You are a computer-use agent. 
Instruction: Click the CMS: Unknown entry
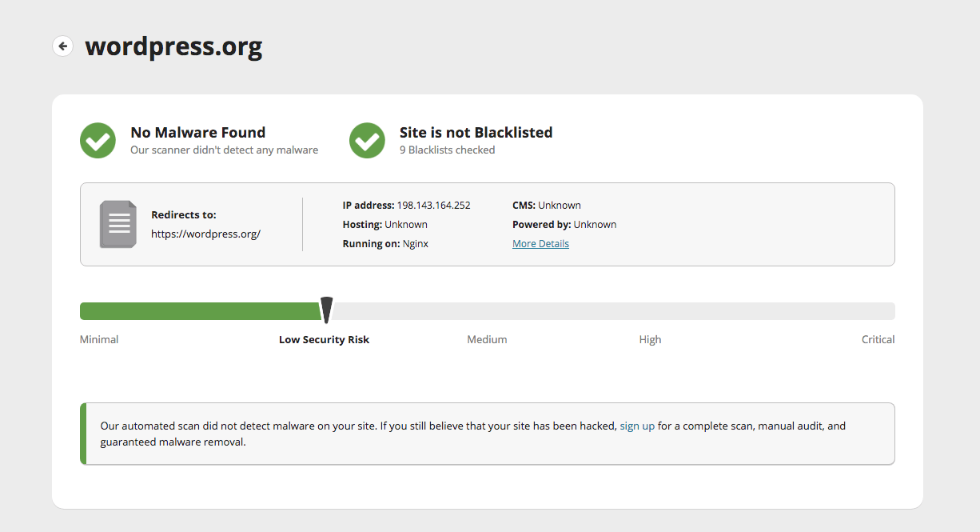[x=546, y=206]
